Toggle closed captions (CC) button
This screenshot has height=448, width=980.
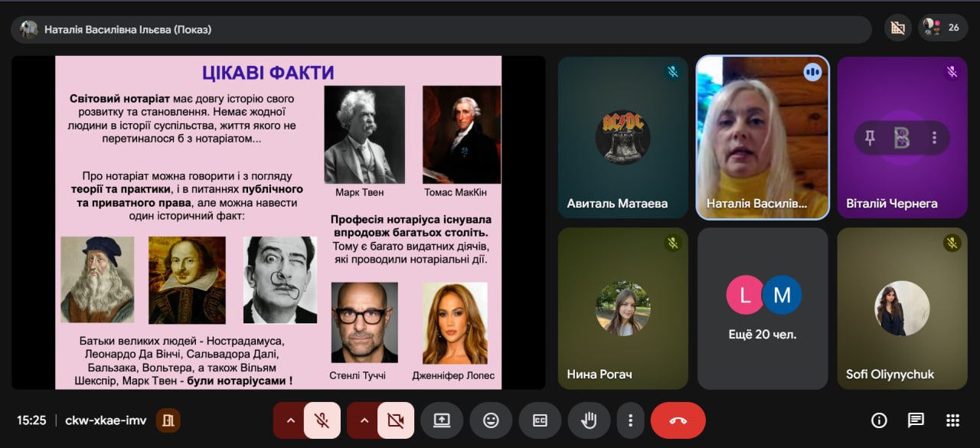(x=540, y=420)
